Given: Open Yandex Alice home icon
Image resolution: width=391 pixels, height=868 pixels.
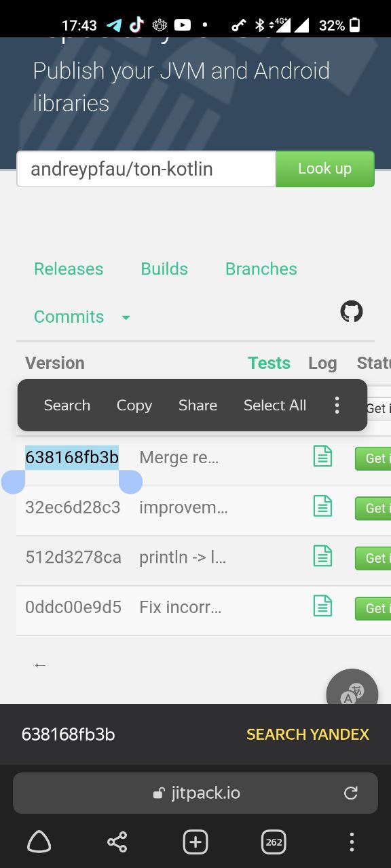Looking at the screenshot, I should coord(39,842).
